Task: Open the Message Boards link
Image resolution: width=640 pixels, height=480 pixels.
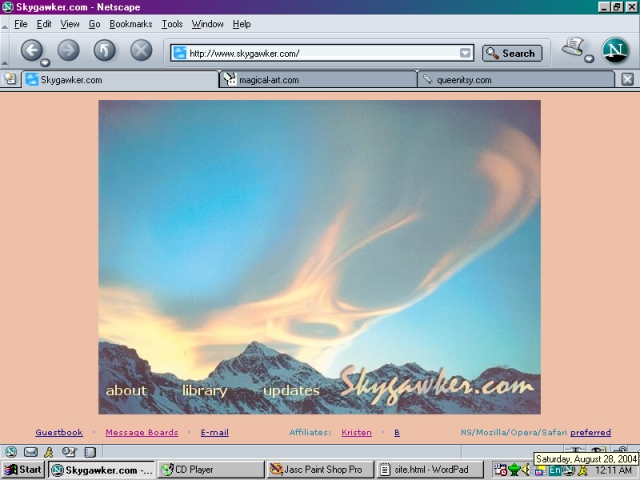Action: click(x=142, y=432)
